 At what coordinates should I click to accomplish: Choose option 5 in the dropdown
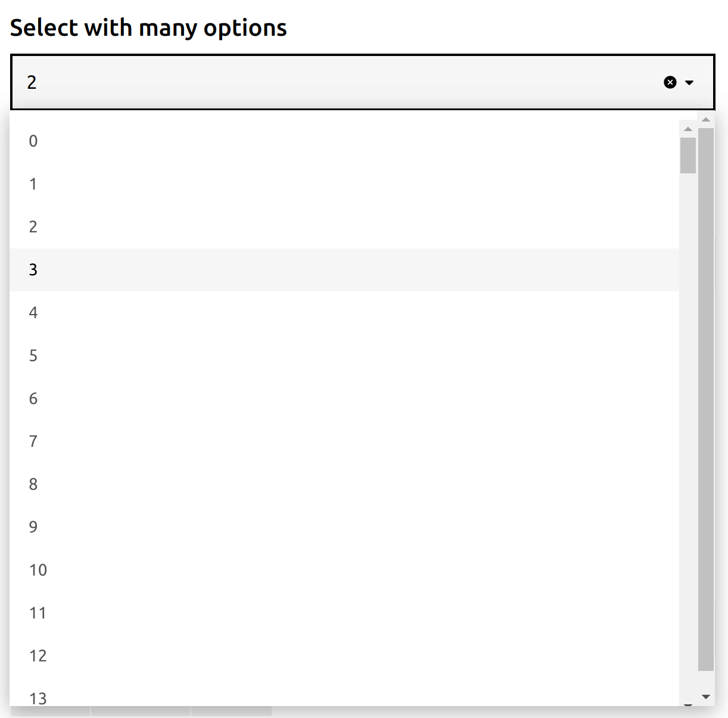pos(238,355)
